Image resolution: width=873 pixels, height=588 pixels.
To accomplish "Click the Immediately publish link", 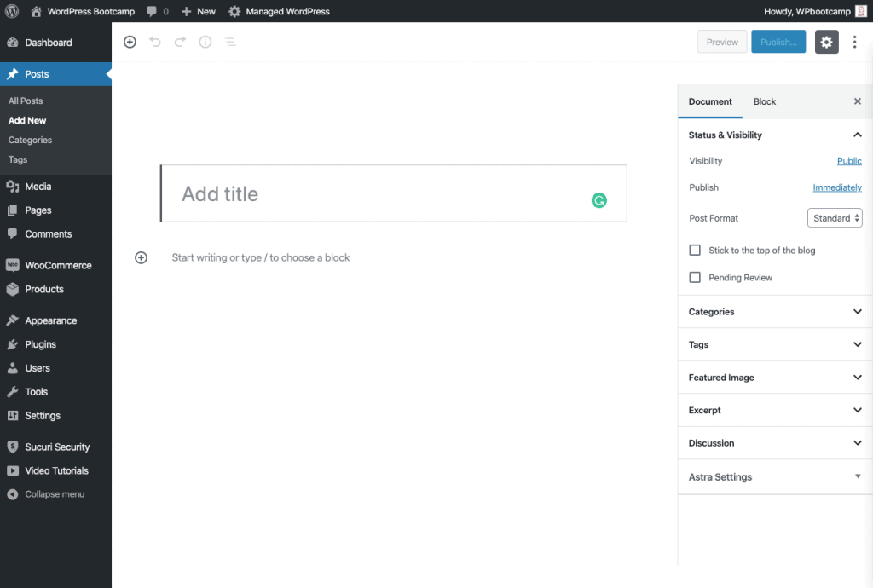I will click(837, 187).
